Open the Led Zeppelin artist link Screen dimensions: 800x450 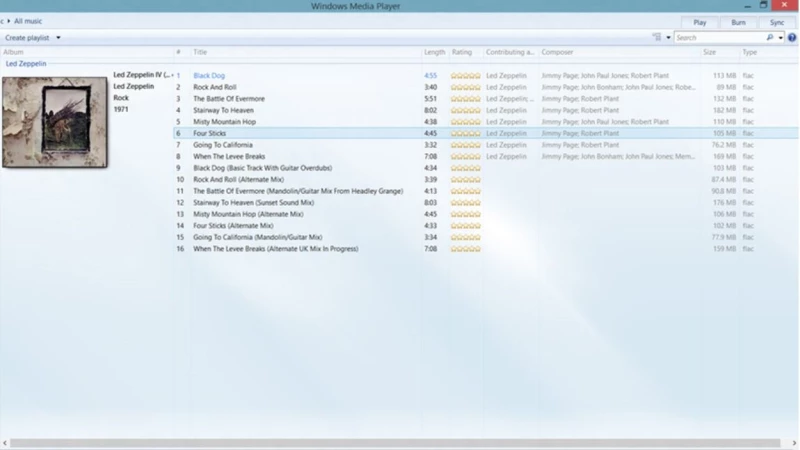click(26, 64)
